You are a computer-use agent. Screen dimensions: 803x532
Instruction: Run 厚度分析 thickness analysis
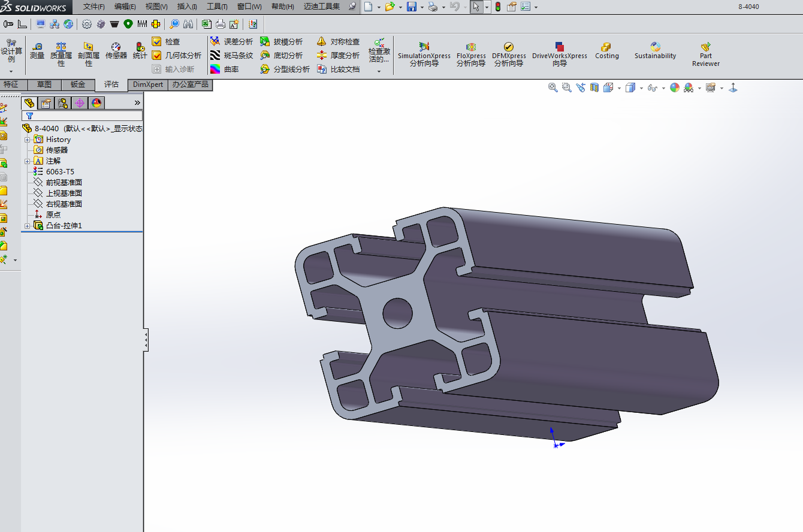[x=338, y=55]
